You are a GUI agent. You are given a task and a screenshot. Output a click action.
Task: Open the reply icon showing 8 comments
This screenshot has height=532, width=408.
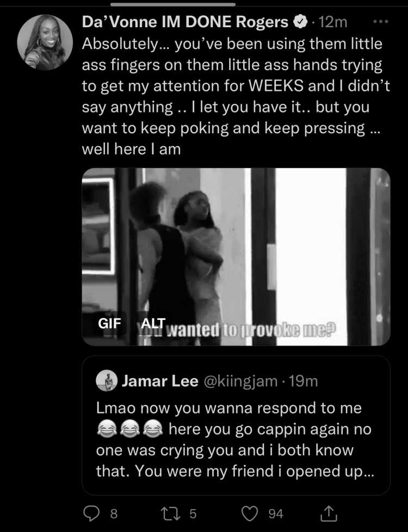tap(91, 514)
